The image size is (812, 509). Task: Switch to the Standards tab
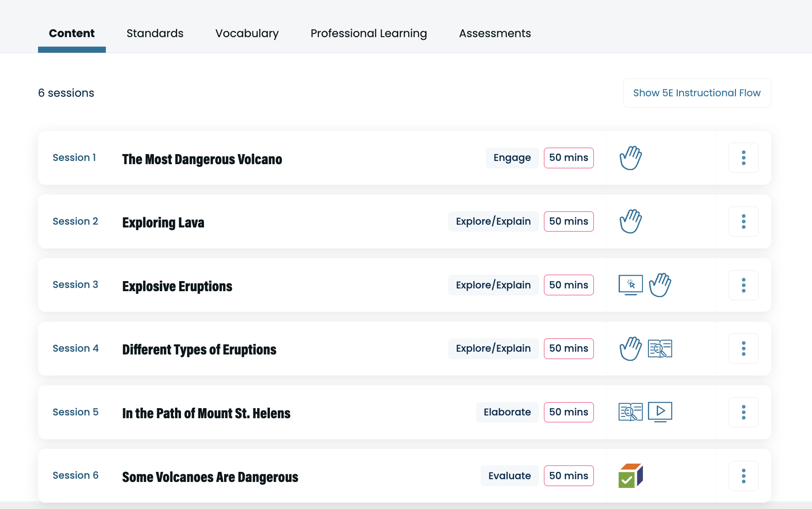pyautogui.click(x=155, y=33)
